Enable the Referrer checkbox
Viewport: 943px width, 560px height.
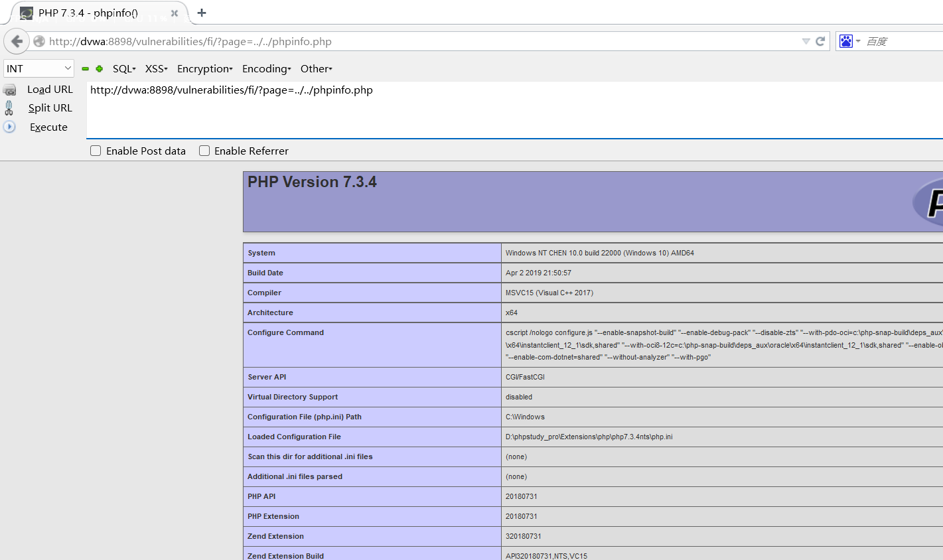coord(204,151)
